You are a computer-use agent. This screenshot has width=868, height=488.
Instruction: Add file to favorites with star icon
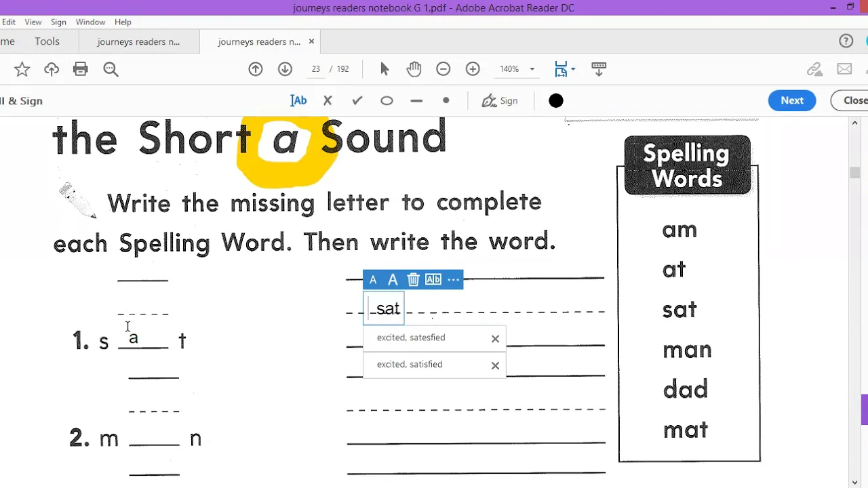coord(22,69)
